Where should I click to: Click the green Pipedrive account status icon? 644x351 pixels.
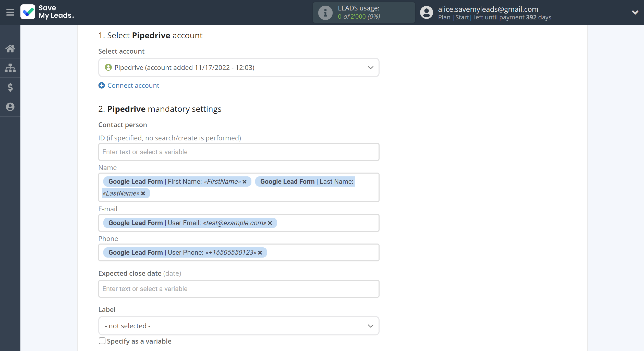pyautogui.click(x=108, y=67)
